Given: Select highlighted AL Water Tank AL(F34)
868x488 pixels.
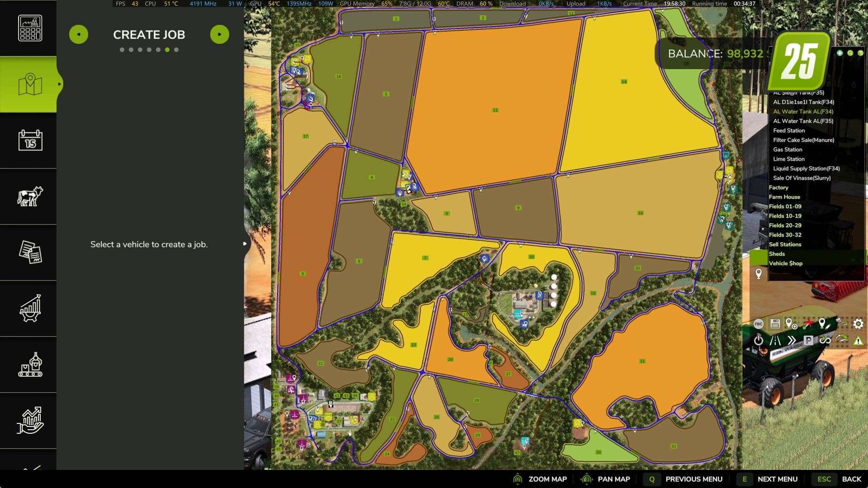Looking at the screenshot, I should (x=803, y=112).
